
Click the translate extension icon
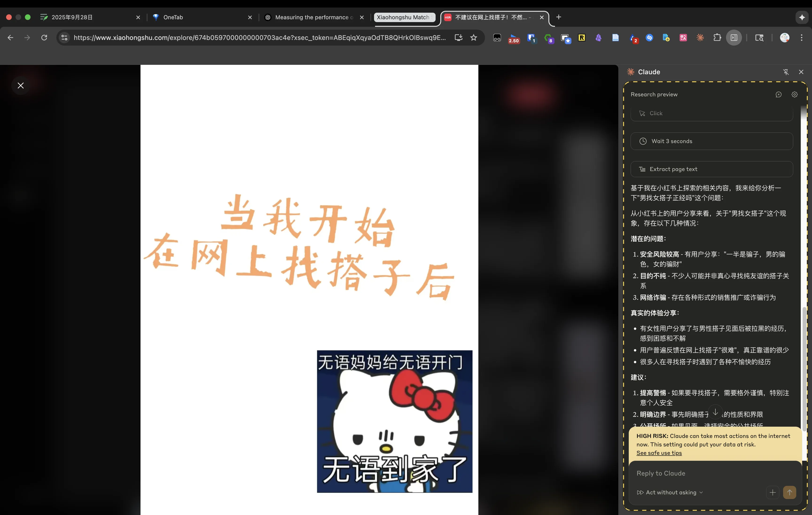[683, 38]
